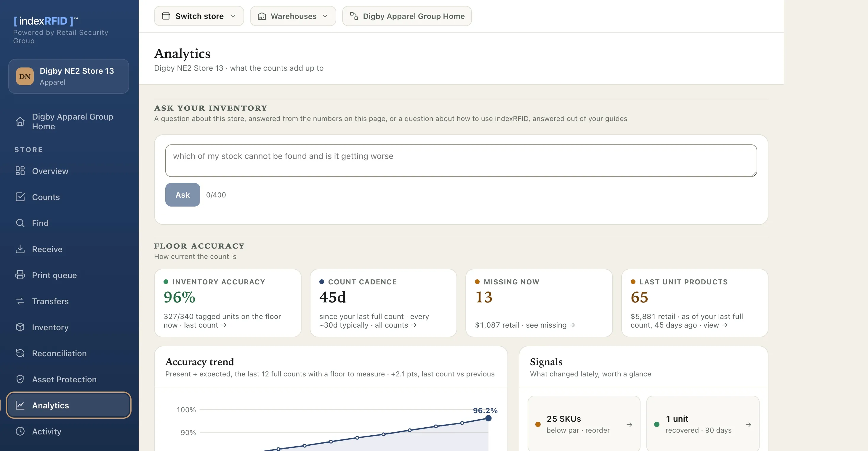868x451 pixels.
Task: Open the Switch store dropdown
Action: point(199,16)
